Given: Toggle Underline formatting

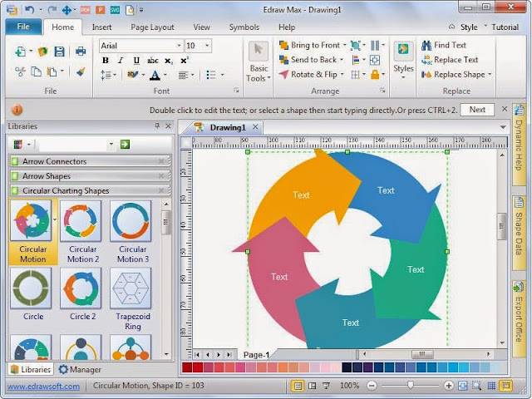Looking at the screenshot, I should (136, 61).
